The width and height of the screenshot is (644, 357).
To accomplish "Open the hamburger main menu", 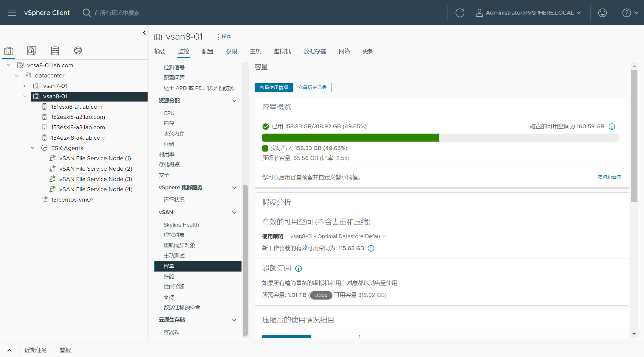I will (12, 13).
